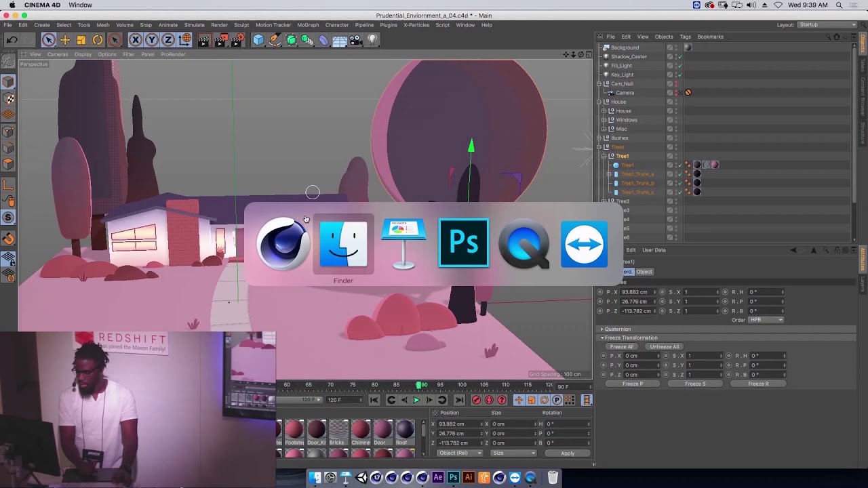
Task: Open Edit Render Settings gear clapperboard
Action: (x=237, y=40)
